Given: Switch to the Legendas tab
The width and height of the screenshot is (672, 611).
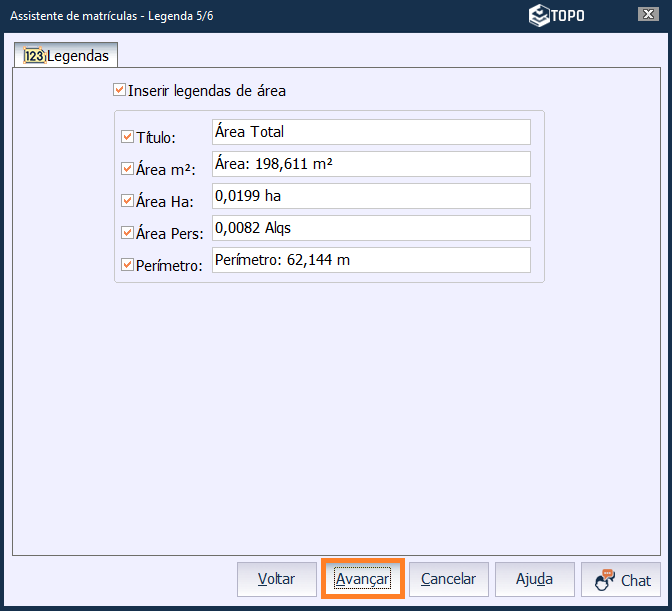Looking at the screenshot, I should pyautogui.click(x=65, y=56).
